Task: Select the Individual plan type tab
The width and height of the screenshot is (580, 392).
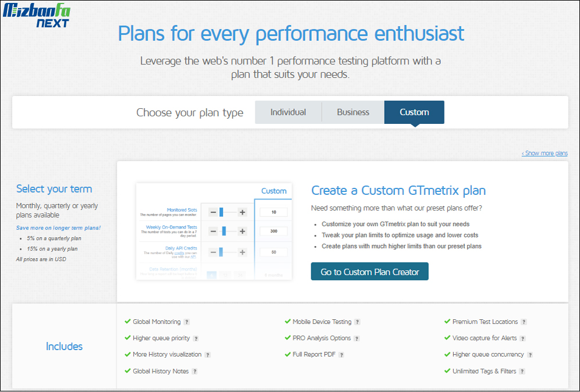Action: [288, 112]
